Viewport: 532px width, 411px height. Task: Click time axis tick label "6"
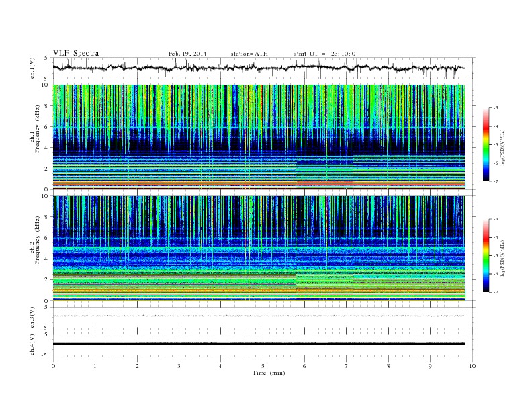tap(304, 366)
